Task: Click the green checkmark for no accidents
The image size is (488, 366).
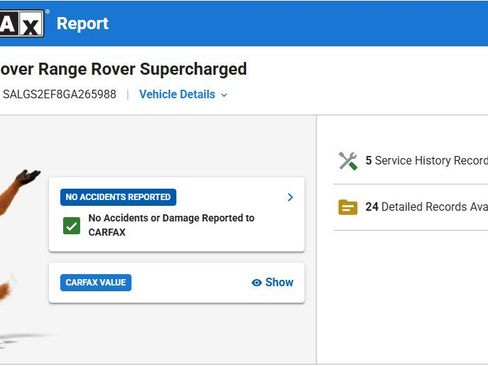Action: (x=72, y=226)
